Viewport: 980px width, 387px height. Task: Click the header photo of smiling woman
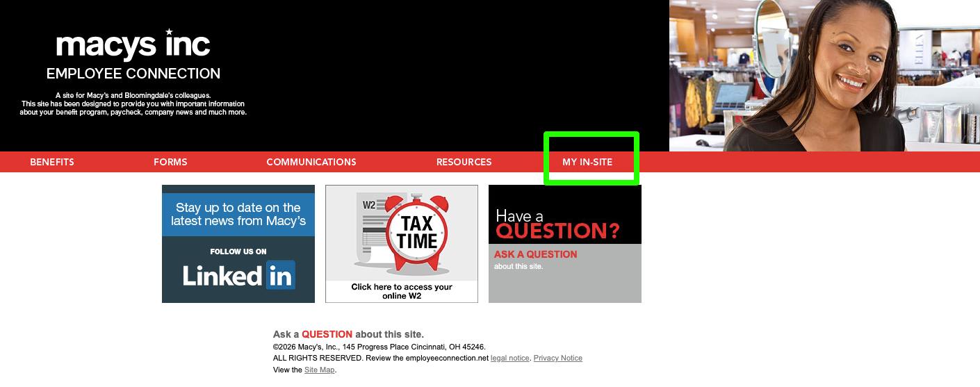click(824, 75)
